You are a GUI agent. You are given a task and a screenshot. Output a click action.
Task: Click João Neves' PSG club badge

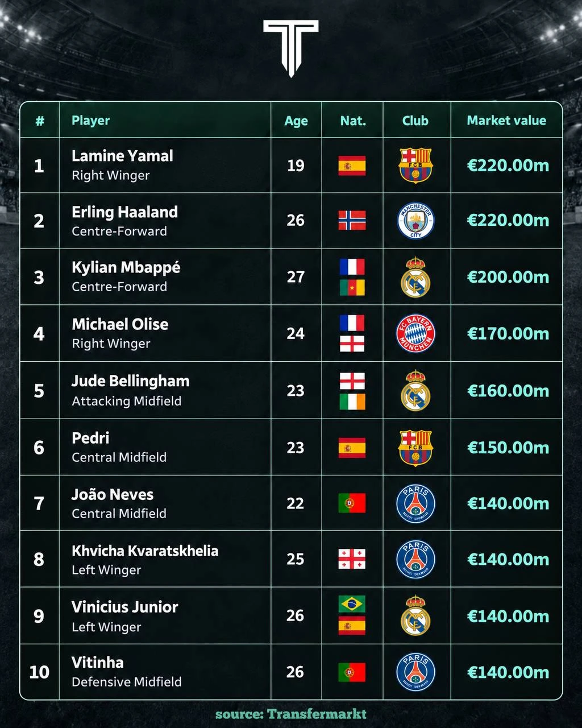(x=415, y=503)
